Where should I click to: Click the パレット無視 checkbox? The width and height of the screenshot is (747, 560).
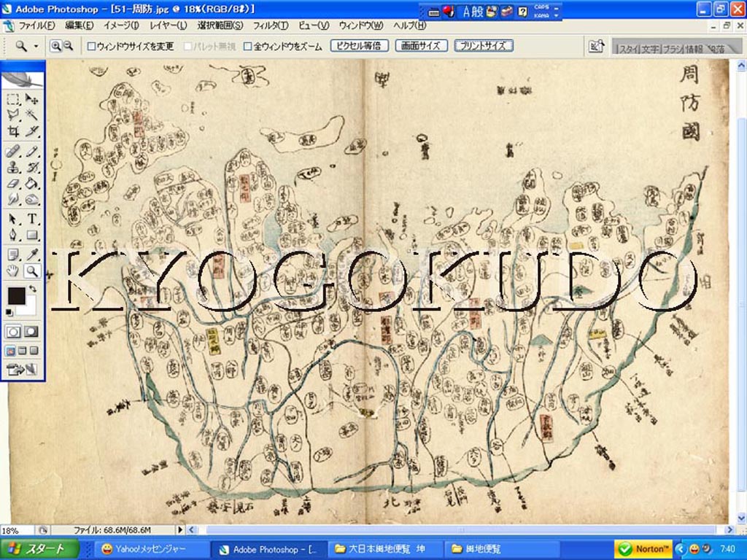pyautogui.click(x=187, y=47)
